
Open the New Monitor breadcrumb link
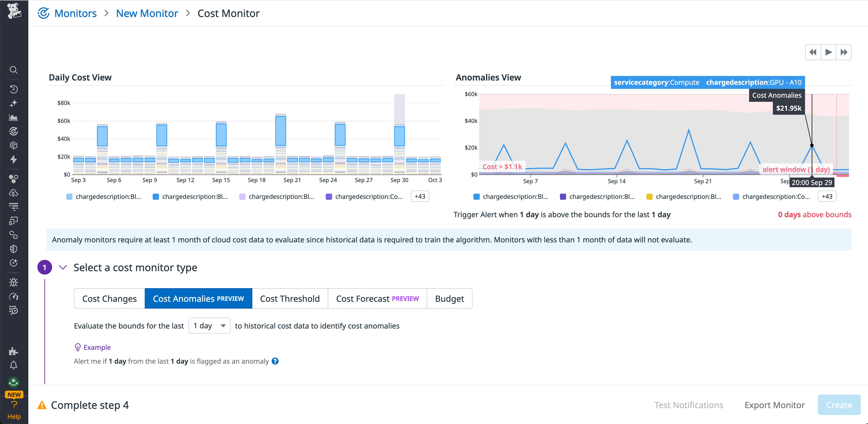pos(147,13)
